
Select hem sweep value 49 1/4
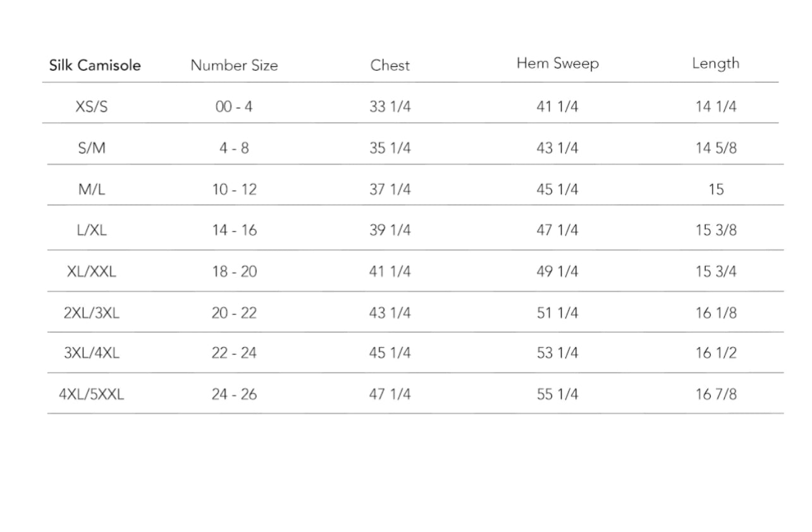tap(557, 271)
